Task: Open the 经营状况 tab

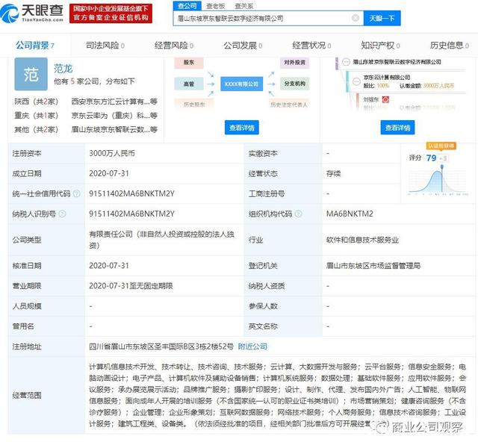Action: tap(311, 46)
